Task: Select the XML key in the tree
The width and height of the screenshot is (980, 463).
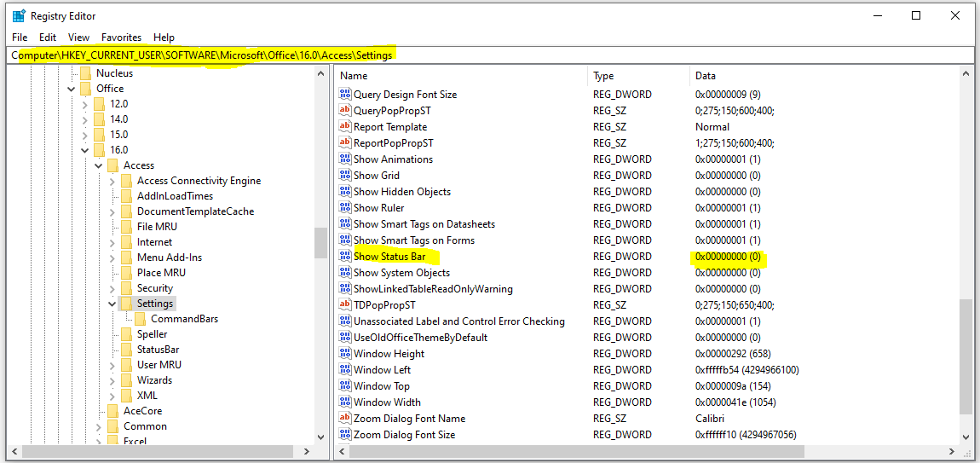Action: (x=147, y=396)
